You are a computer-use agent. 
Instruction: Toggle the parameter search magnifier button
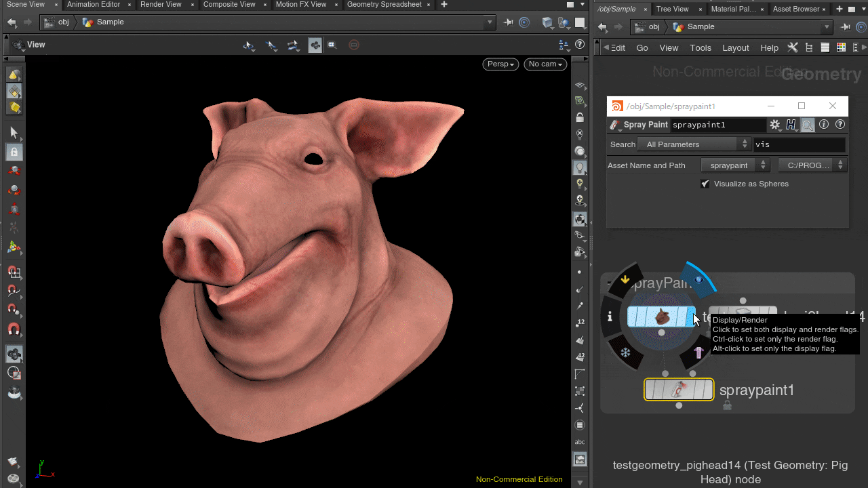tap(808, 125)
